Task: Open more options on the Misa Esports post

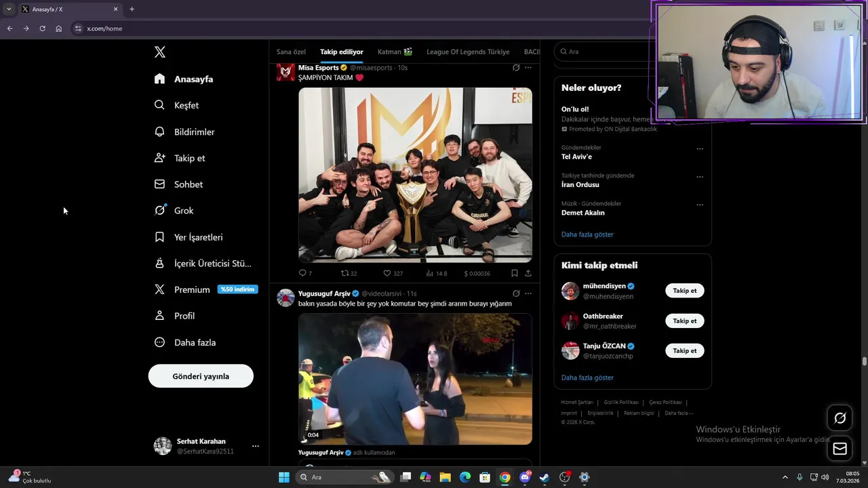Action: point(528,68)
